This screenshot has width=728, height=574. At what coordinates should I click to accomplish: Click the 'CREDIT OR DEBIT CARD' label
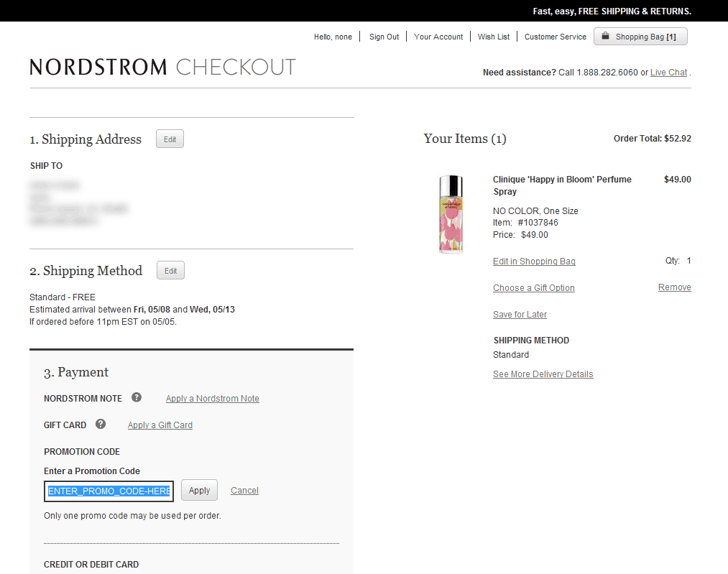(91, 564)
